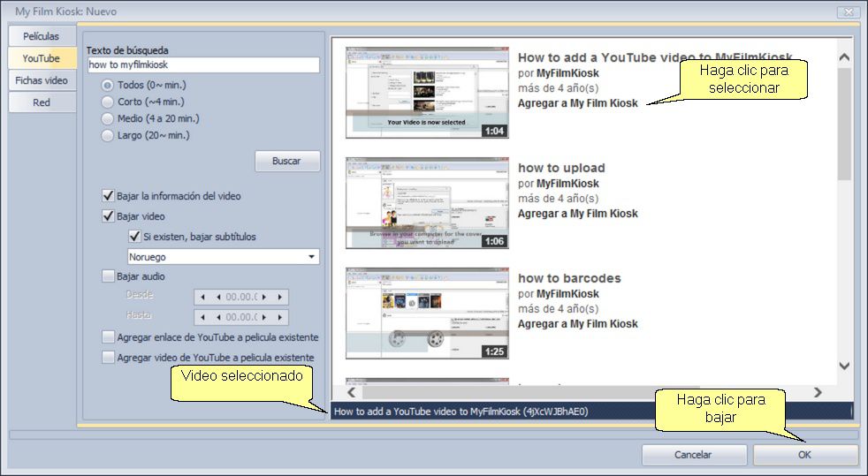
Task: Click OK to download the video
Action: point(805,455)
